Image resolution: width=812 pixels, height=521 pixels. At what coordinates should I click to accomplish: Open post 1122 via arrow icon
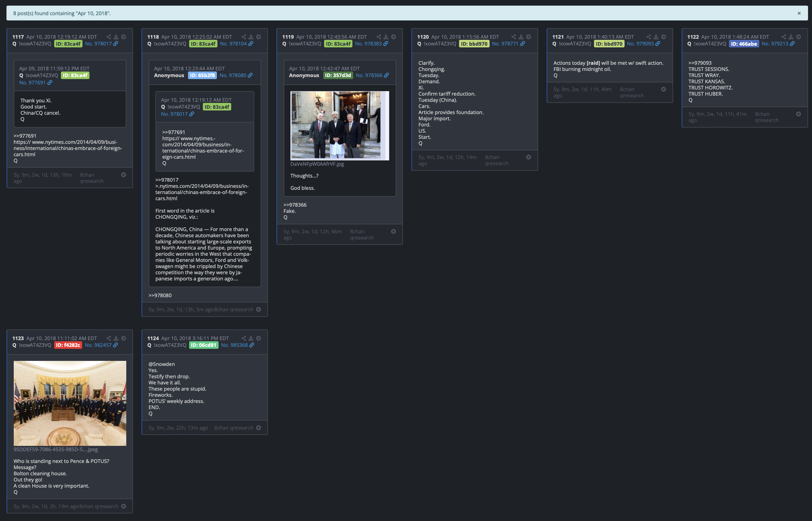tap(799, 37)
